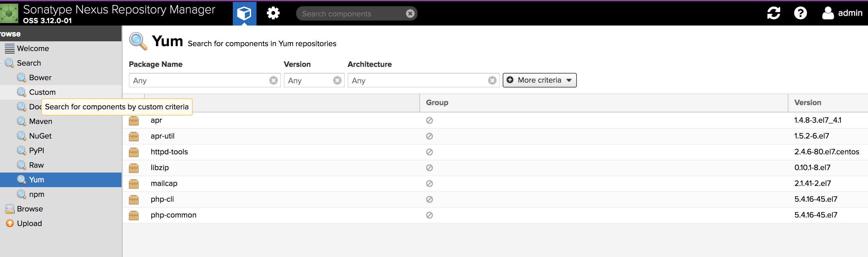Screen dimensions: 868x257
Task: Click version 1.5.2-6.el7 cell
Action: tap(812, 136)
